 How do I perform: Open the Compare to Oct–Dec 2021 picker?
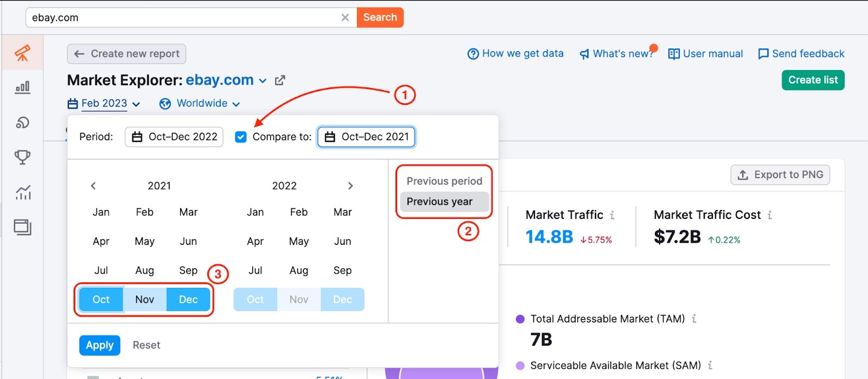click(x=367, y=137)
